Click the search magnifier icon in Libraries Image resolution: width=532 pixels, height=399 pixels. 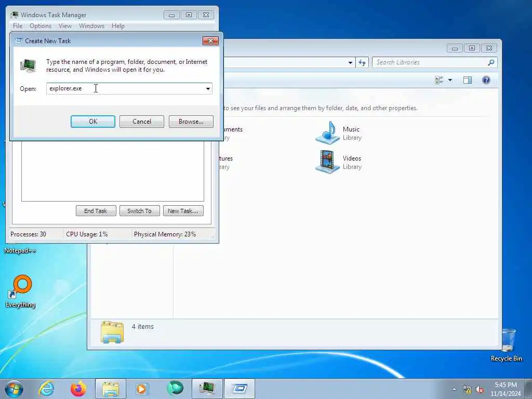pyautogui.click(x=491, y=62)
